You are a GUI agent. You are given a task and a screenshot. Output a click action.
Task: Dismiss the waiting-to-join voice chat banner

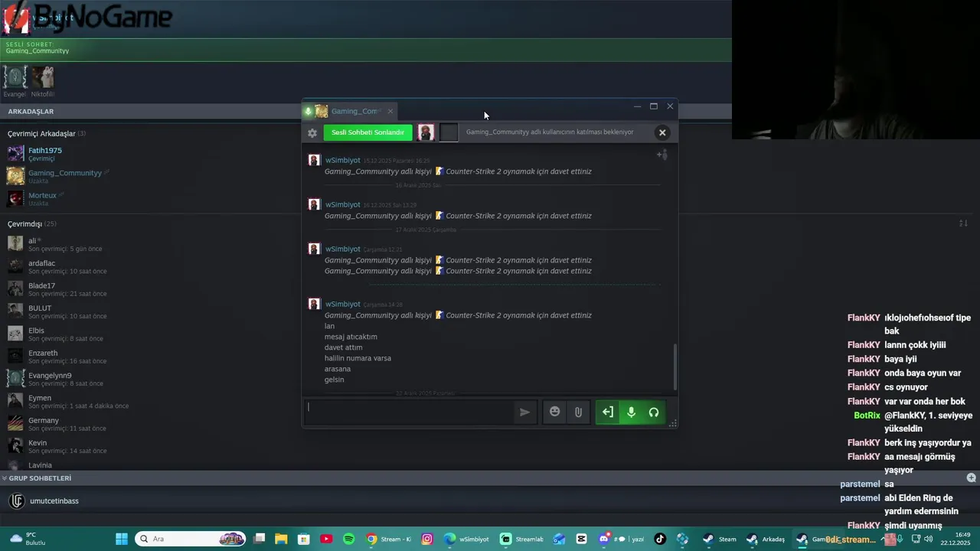pyautogui.click(x=662, y=132)
